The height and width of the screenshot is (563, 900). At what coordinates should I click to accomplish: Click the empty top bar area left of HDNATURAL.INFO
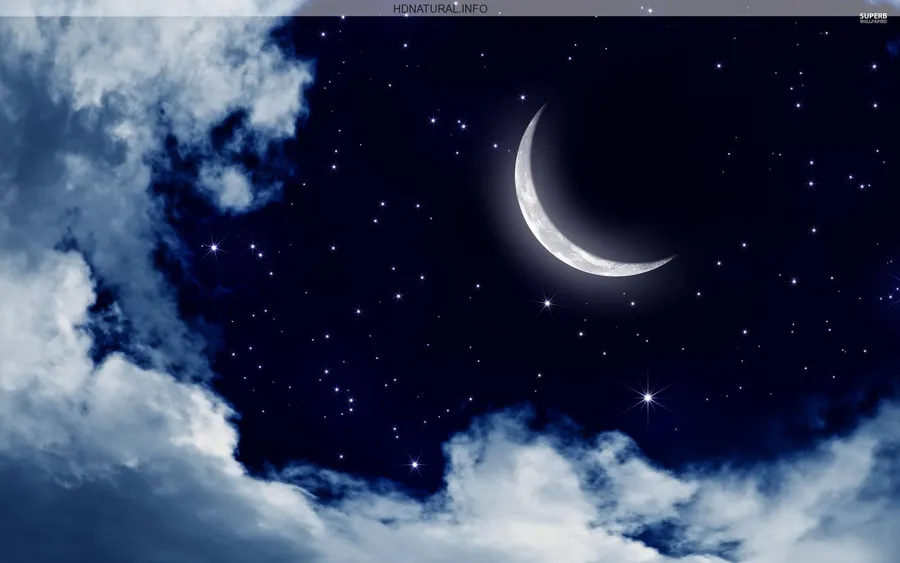(200, 8)
